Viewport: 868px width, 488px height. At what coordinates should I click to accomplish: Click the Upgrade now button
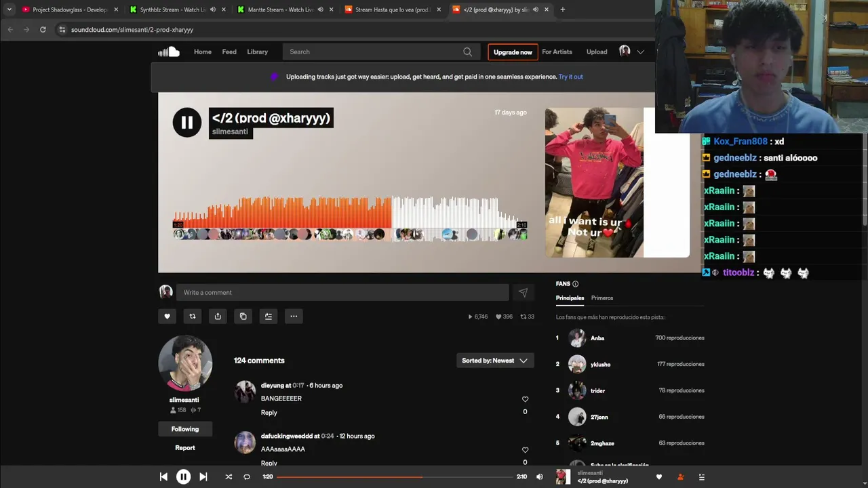pos(513,52)
